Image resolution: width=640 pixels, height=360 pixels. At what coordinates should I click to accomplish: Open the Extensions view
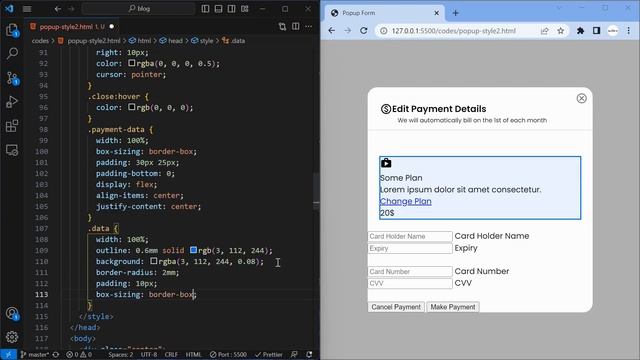12,126
